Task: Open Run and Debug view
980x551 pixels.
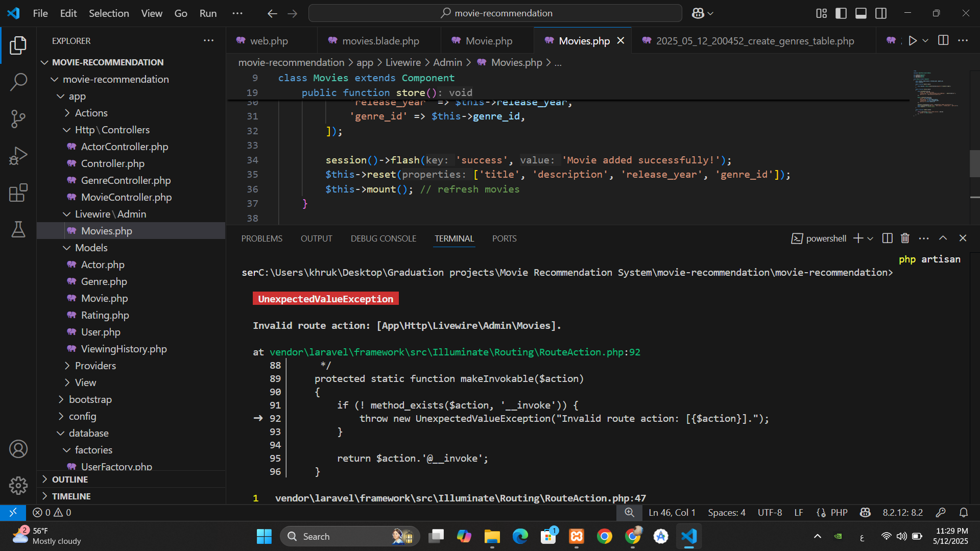Action: tap(18, 156)
